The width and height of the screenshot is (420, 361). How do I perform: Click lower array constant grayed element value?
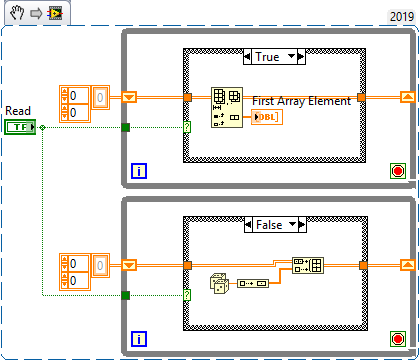pos(100,265)
